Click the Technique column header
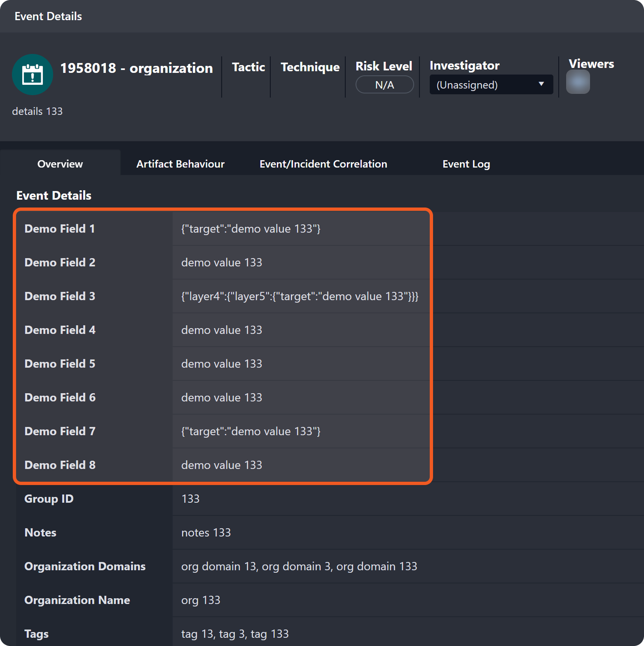644x646 pixels. point(310,67)
